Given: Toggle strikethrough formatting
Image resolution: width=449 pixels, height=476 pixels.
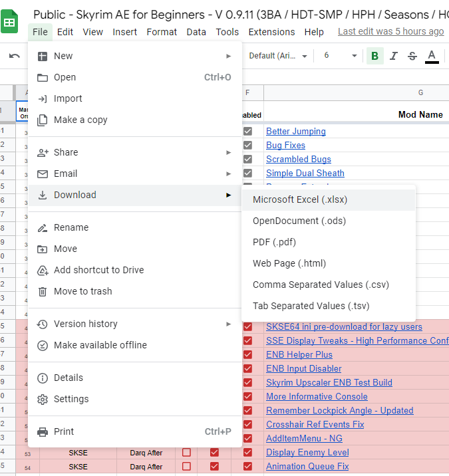Looking at the screenshot, I should (x=412, y=56).
